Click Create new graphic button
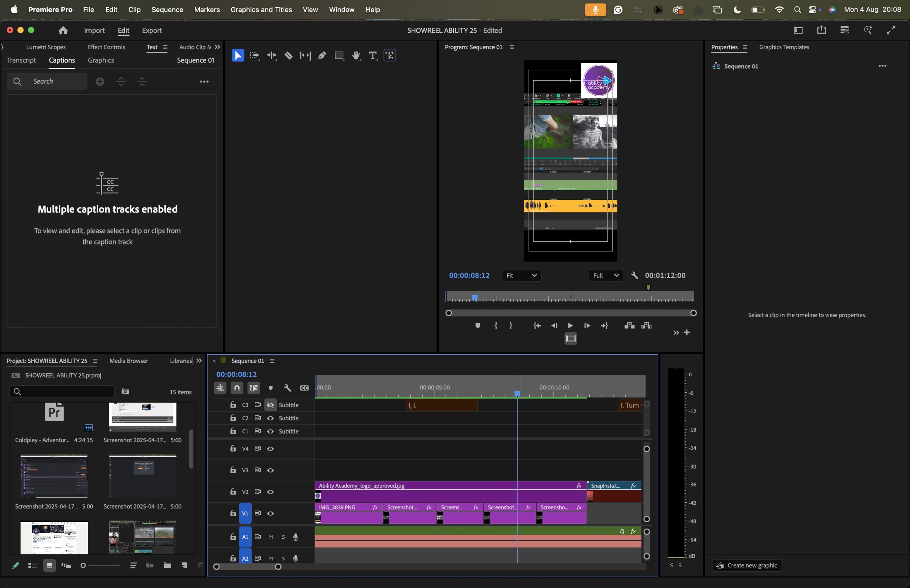 click(x=746, y=565)
